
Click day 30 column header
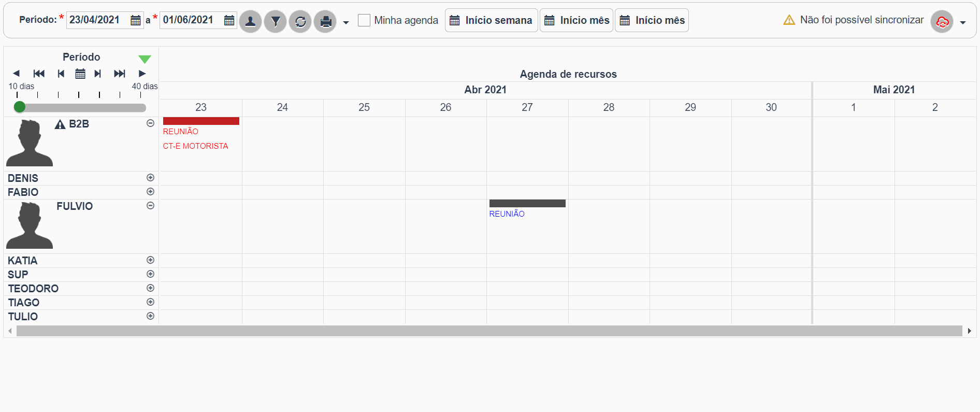[771, 107]
